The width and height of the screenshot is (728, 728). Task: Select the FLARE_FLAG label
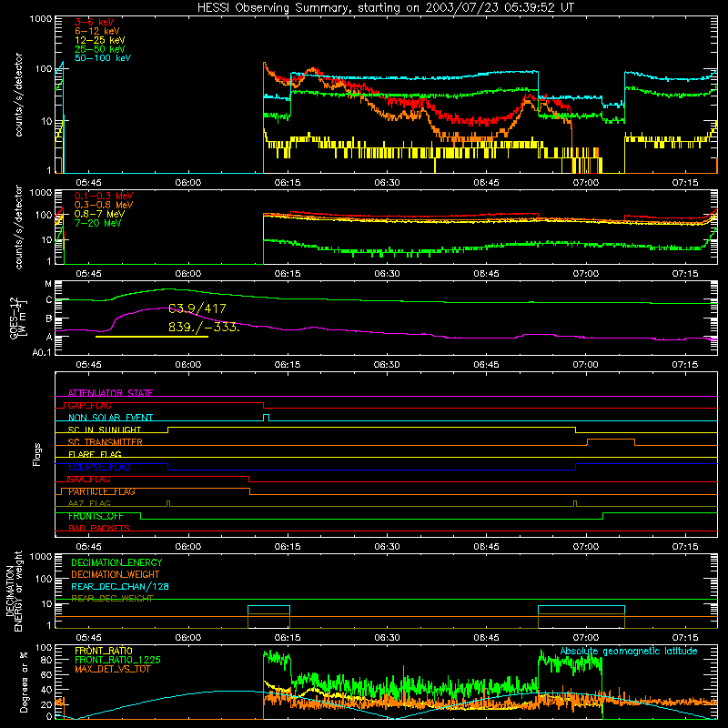95,454
